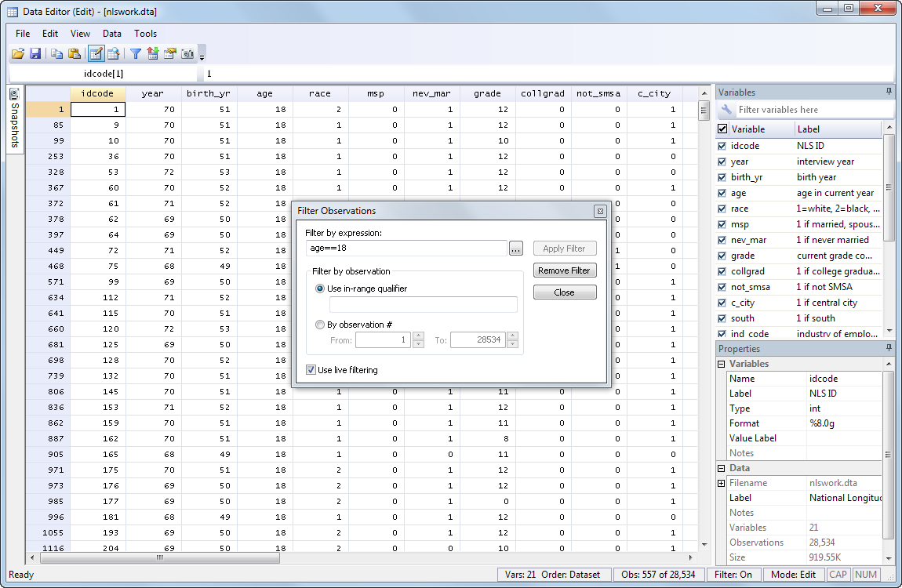Open a dataset with the Open icon
Image resolution: width=902 pixels, height=588 pixels.
tap(17, 53)
